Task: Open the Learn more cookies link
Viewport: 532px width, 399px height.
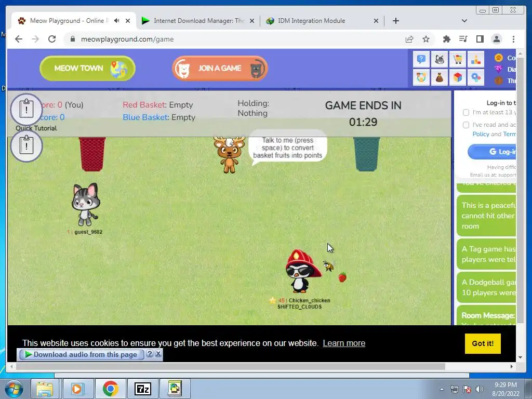Action: (x=344, y=343)
